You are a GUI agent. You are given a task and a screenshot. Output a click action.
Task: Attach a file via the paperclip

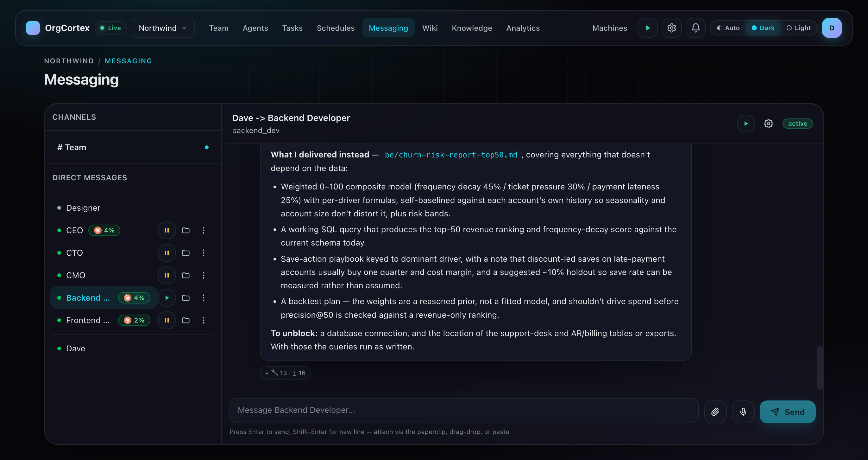tap(715, 412)
